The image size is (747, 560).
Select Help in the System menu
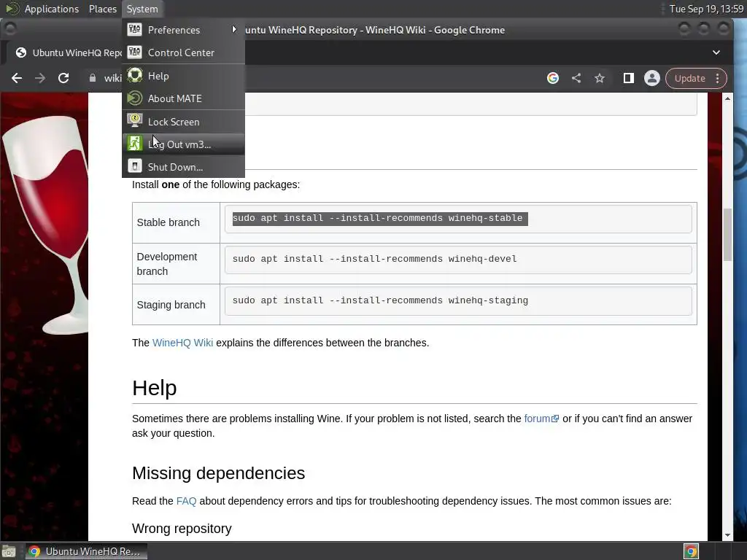pos(183,76)
